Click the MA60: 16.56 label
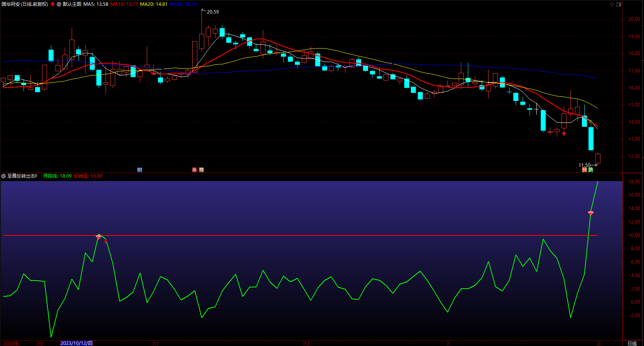This screenshot has width=644, height=346. [x=183, y=4]
